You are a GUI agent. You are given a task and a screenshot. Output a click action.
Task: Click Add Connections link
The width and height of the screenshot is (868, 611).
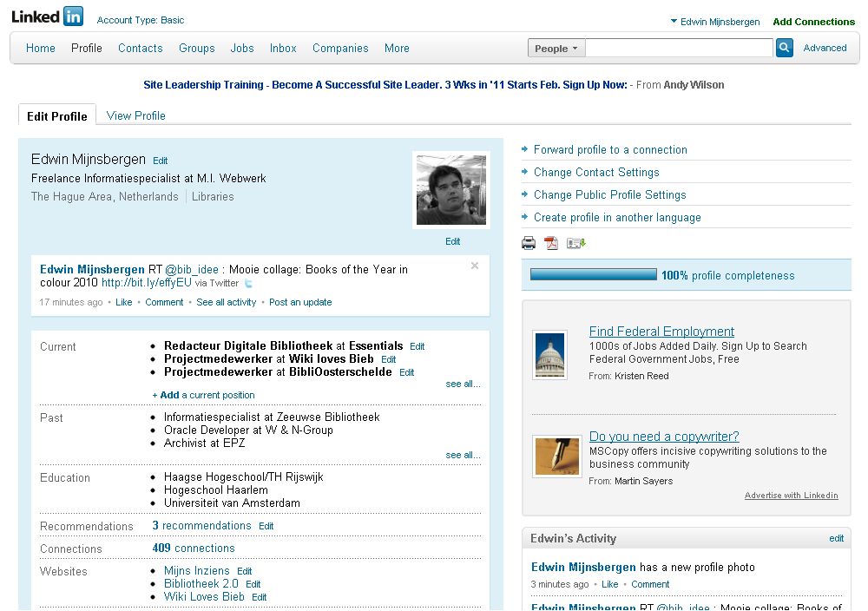814,22
